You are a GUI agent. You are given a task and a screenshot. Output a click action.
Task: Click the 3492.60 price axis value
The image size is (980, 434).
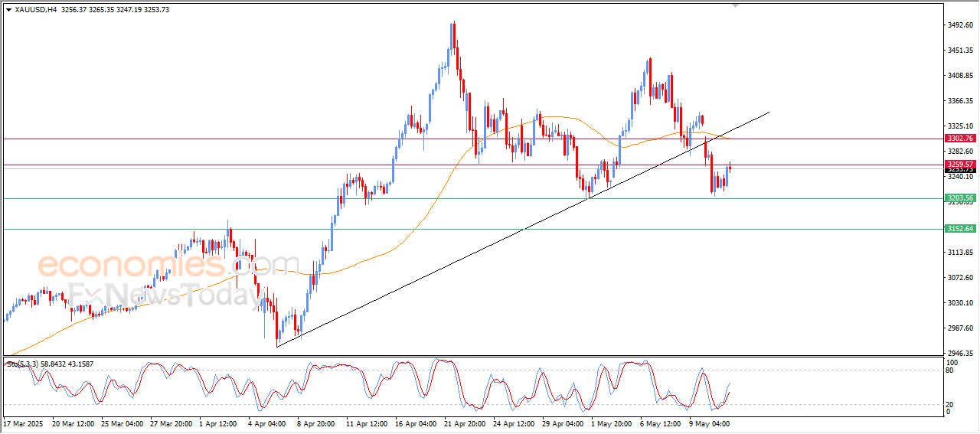point(961,24)
